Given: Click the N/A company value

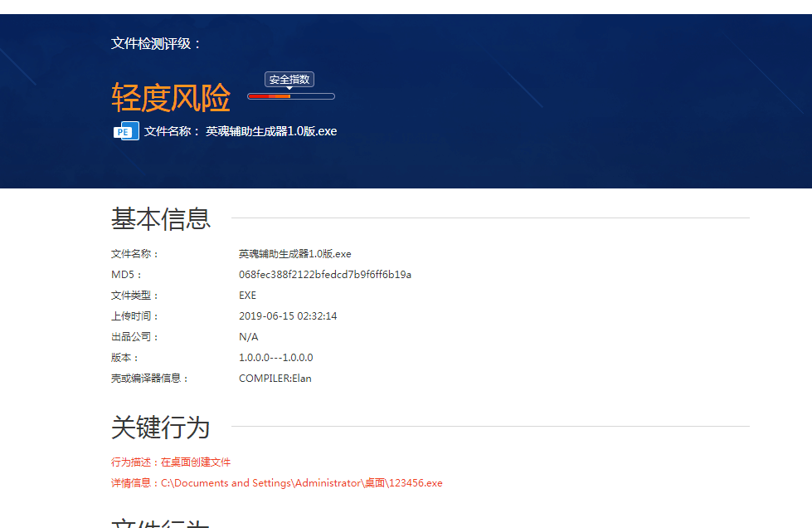Looking at the screenshot, I should [x=248, y=337].
